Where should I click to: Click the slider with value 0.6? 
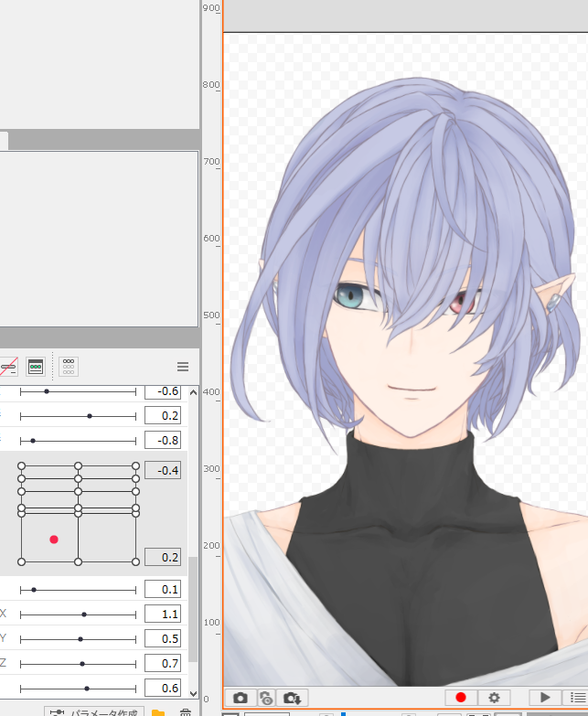pyautogui.click(x=78, y=689)
